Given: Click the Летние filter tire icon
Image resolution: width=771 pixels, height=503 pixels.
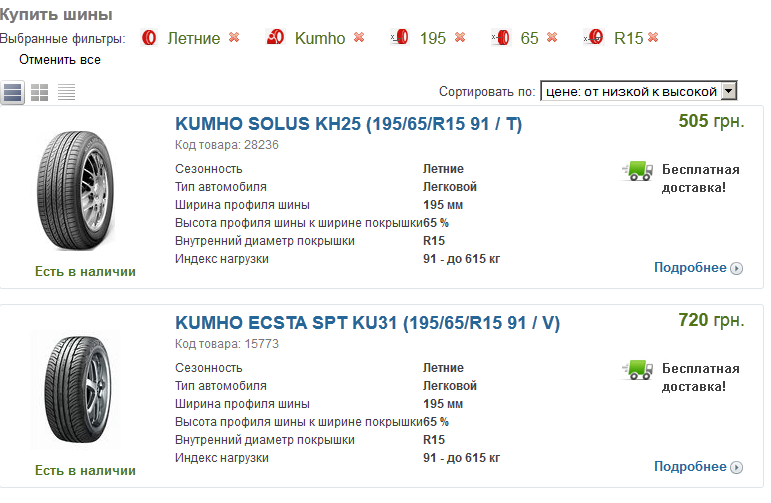Looking at the screenshot, I should click(x=150, y=38).
